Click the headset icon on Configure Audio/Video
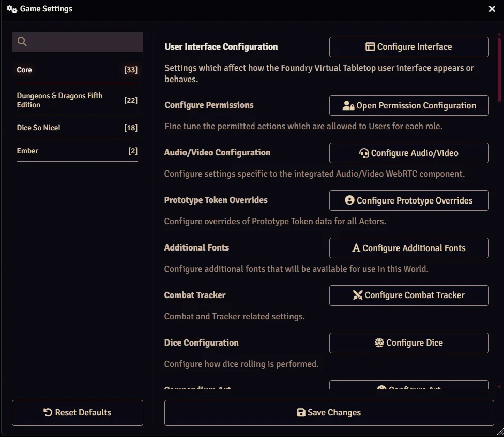The height and width of the screenshot is (437, 504). point(365,153)
